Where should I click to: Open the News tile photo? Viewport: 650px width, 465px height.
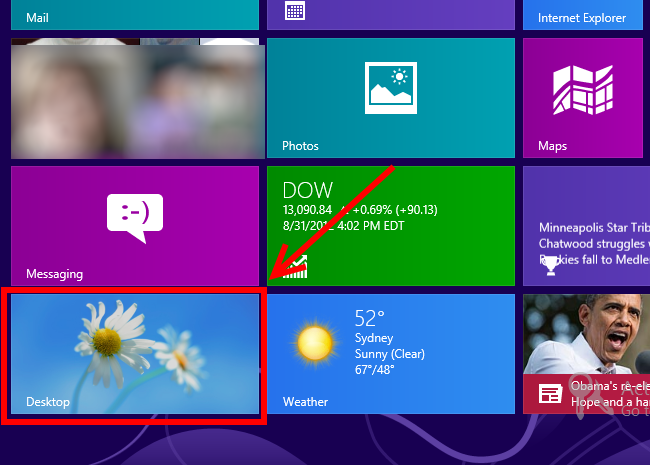point(587,334)
